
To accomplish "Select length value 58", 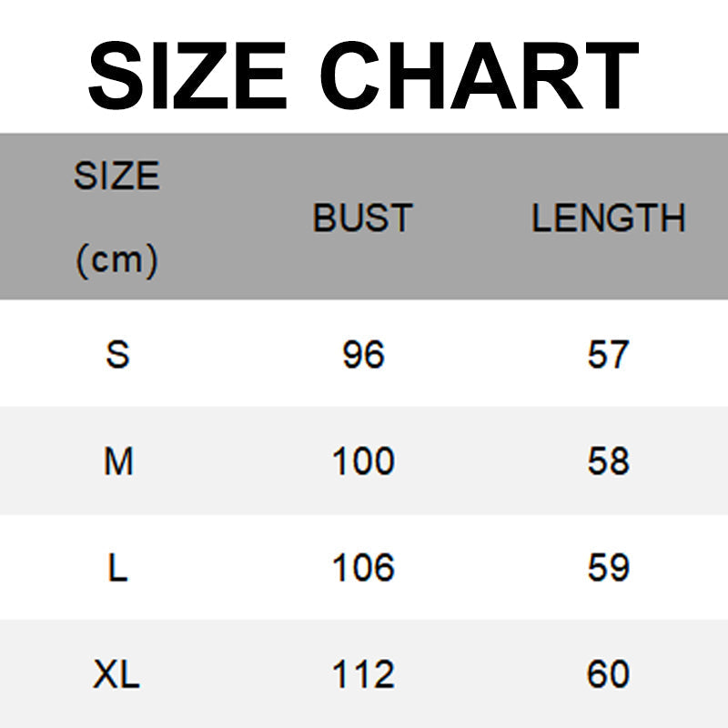I will 608,461.
